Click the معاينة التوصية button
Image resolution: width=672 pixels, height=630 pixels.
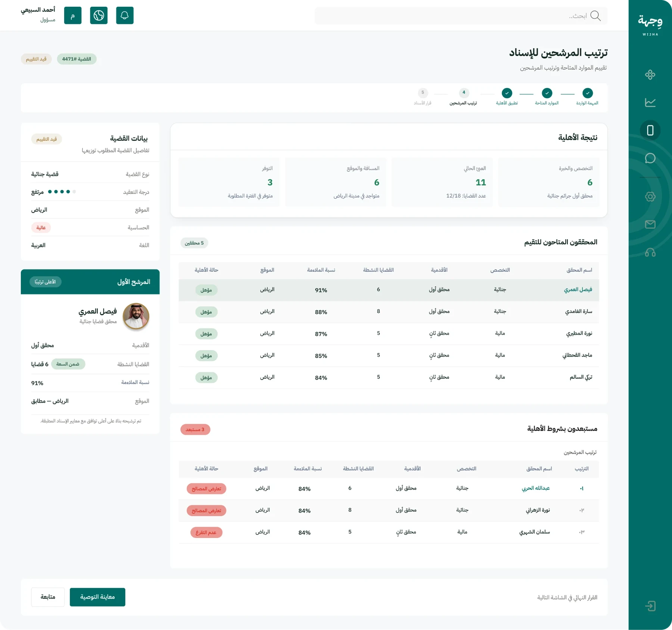[97, 597]
